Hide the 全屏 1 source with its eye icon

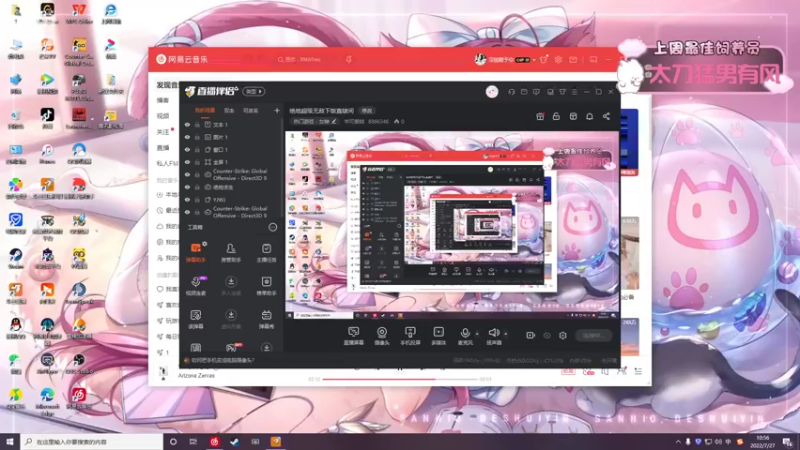click(x=187, y=162)
